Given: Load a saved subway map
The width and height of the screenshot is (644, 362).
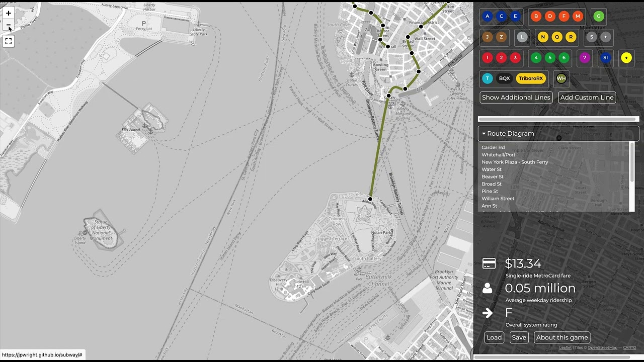Looking at the screenshot, I should pos(494,337).
